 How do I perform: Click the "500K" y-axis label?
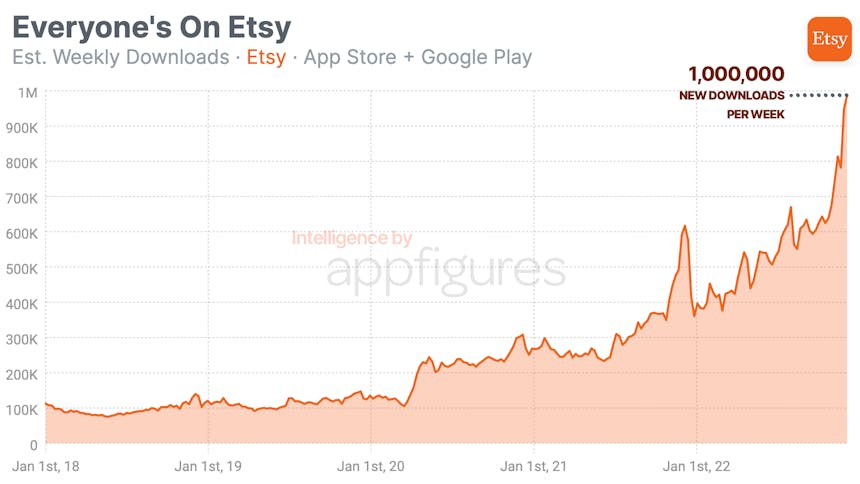click(x=21, y=269)
